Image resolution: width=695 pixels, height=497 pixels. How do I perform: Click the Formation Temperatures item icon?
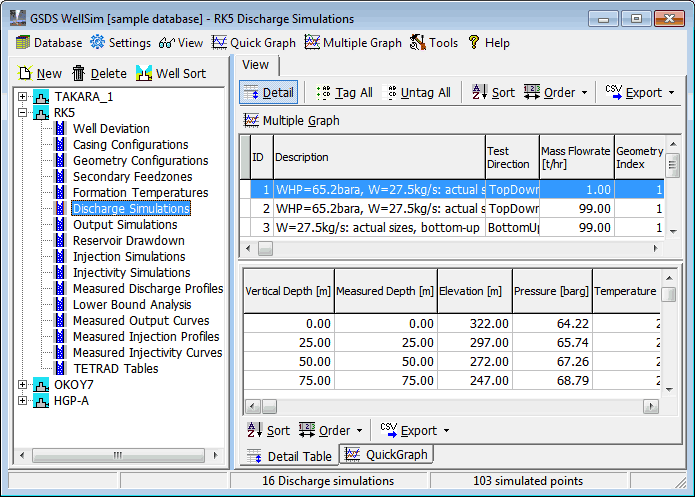[60, 192]
